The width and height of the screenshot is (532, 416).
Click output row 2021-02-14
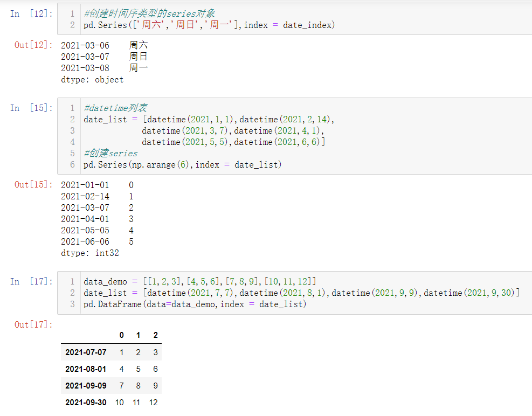pos(98,196)
